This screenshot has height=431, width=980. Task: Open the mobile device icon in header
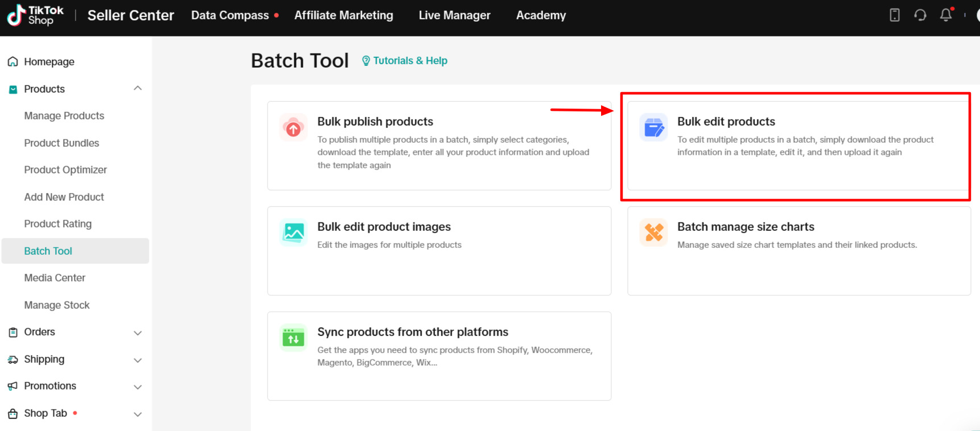pyautogui.click(x=894, y=15)
